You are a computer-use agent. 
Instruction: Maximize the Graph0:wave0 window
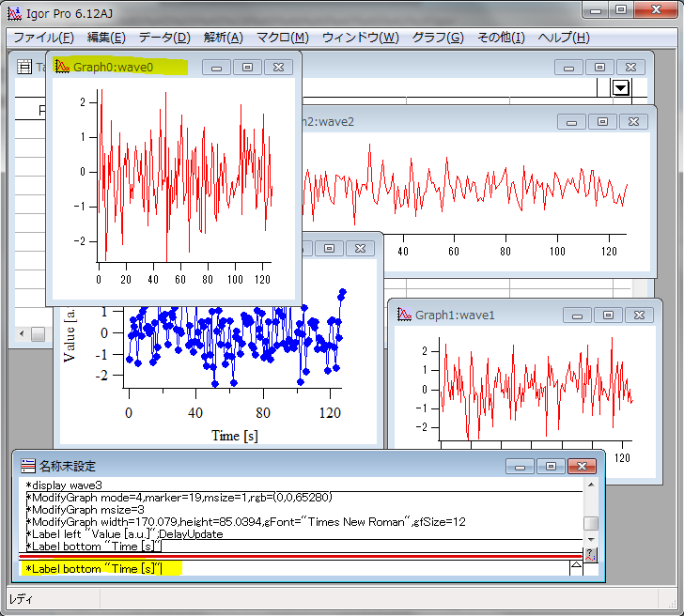pos(247,67)
